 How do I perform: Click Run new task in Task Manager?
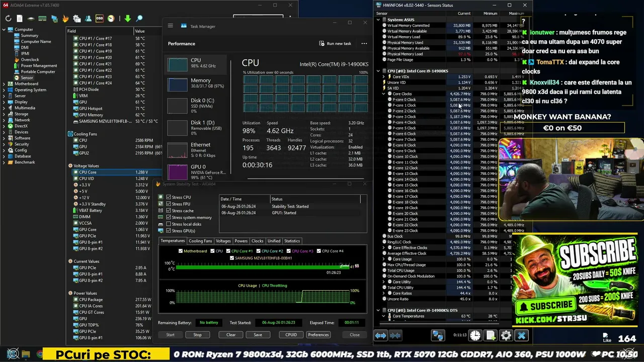[335, 43]
